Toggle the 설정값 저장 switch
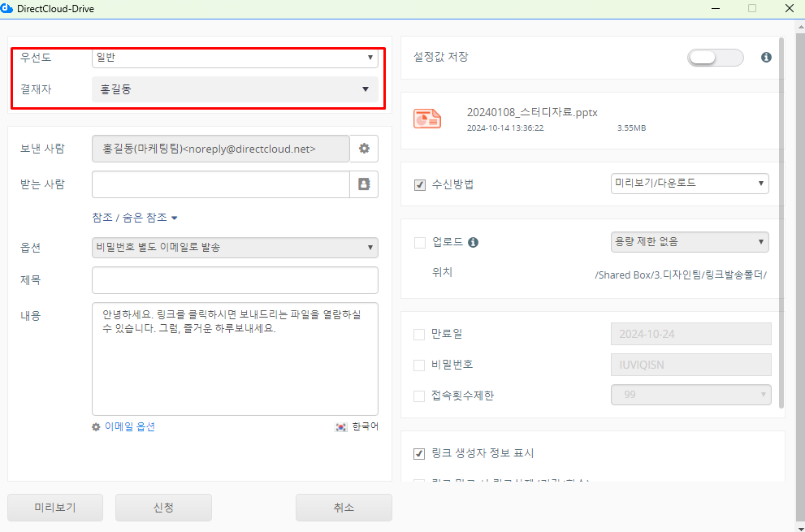This screenshot has width=805, height=532. coord(715,58)
